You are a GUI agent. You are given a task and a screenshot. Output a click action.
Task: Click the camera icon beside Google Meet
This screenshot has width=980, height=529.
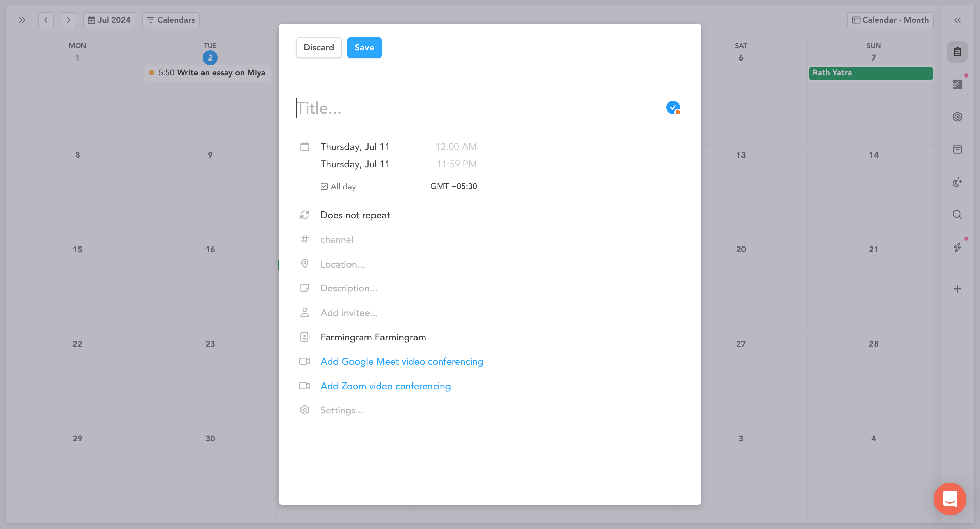[x=305, y=361]
